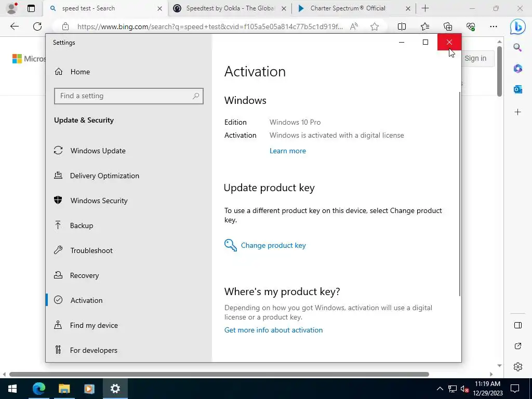Close the Speedtest by Ookla tab

[x=284, y=8]
